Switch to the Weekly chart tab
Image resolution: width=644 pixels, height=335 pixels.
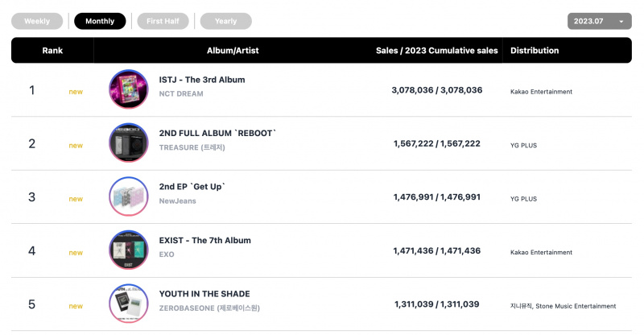(37, 21)
